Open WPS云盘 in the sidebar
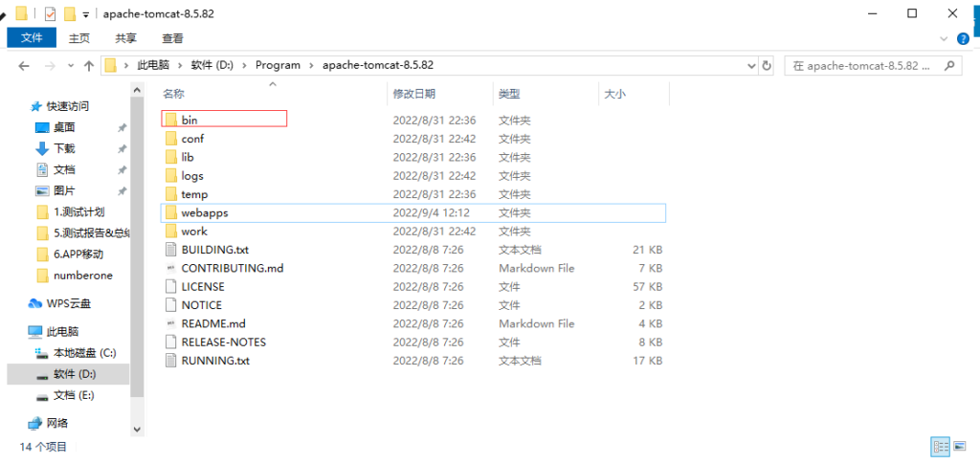The width and height of the screenshot is (980, 464). pyautogui.click(x=68, y=303)
